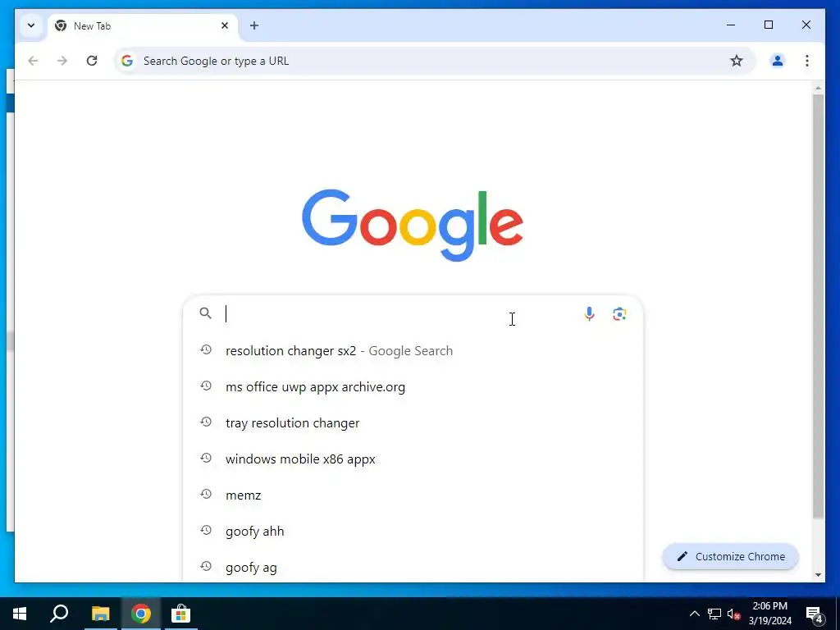Reload the page with the refresh icon
Image resolution: width=840 pixels, height=630 pixels.
point(92,61)
